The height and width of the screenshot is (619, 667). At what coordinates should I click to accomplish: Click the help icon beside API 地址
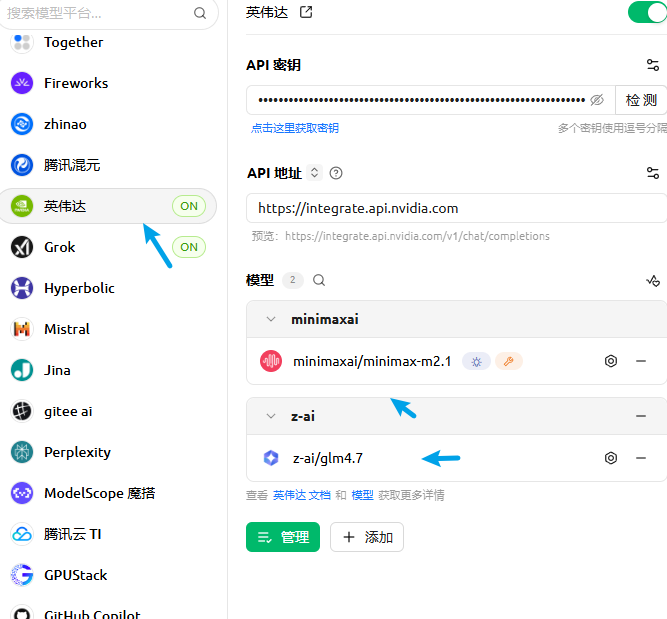point(336,173)
